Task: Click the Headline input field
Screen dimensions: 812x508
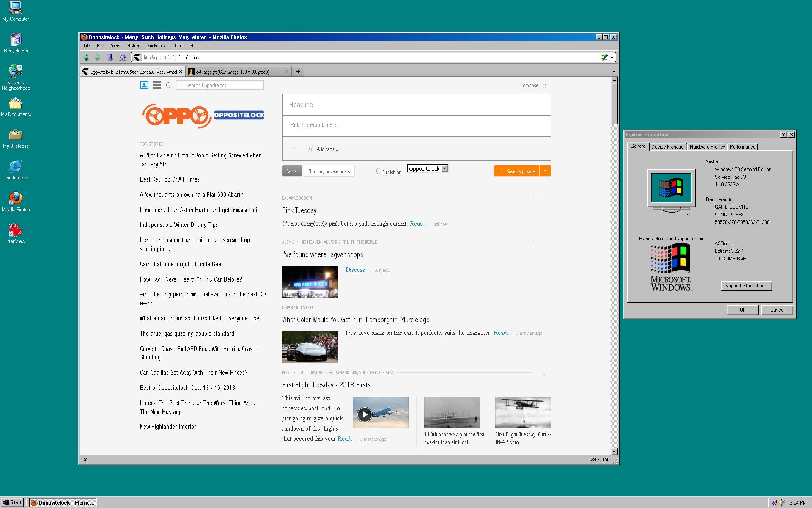Action: [x=417, y=105]
